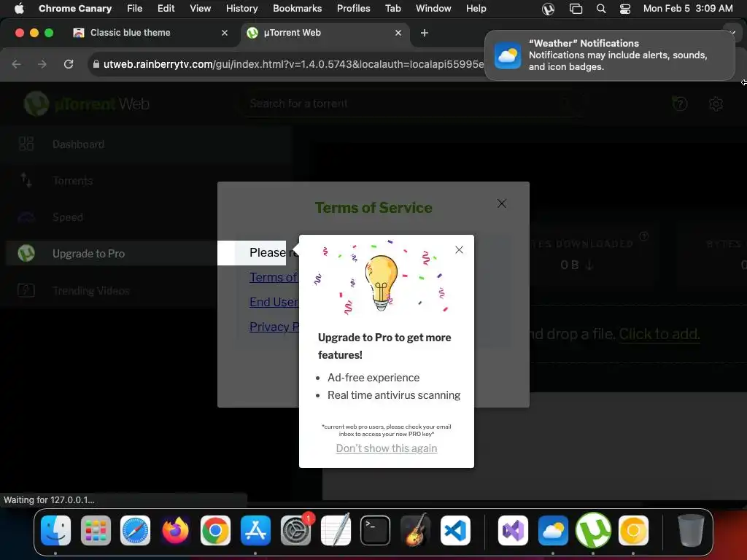Click the Dashboard grid icon
This screenshot has height=560, width=747.
click(26, 144)
